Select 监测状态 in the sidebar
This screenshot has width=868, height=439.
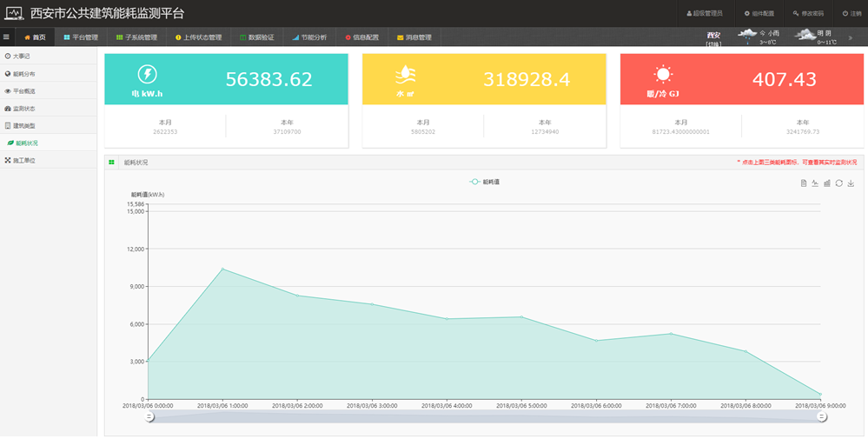tap(48, 108)
